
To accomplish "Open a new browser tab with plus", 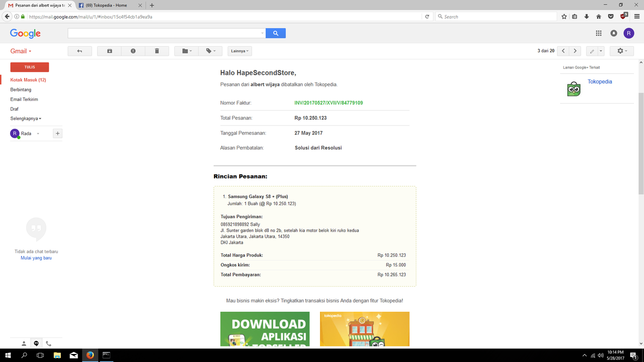I will 152,5.
